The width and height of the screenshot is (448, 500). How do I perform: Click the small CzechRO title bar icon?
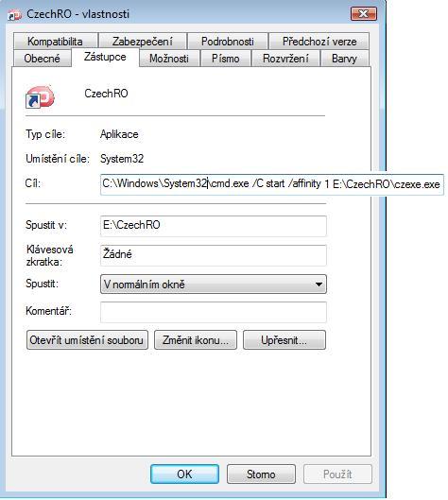tap(15, 15)
